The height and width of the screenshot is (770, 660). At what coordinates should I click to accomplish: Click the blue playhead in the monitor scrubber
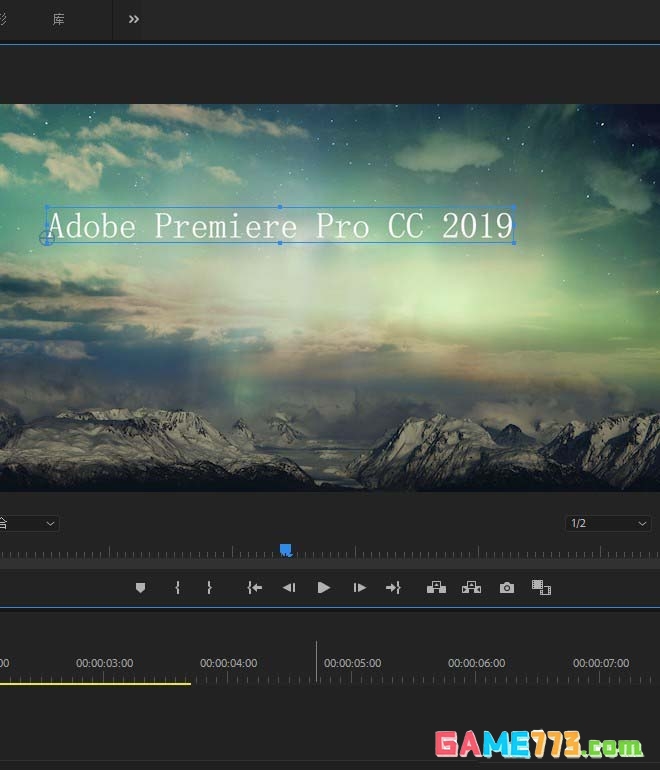286,550
